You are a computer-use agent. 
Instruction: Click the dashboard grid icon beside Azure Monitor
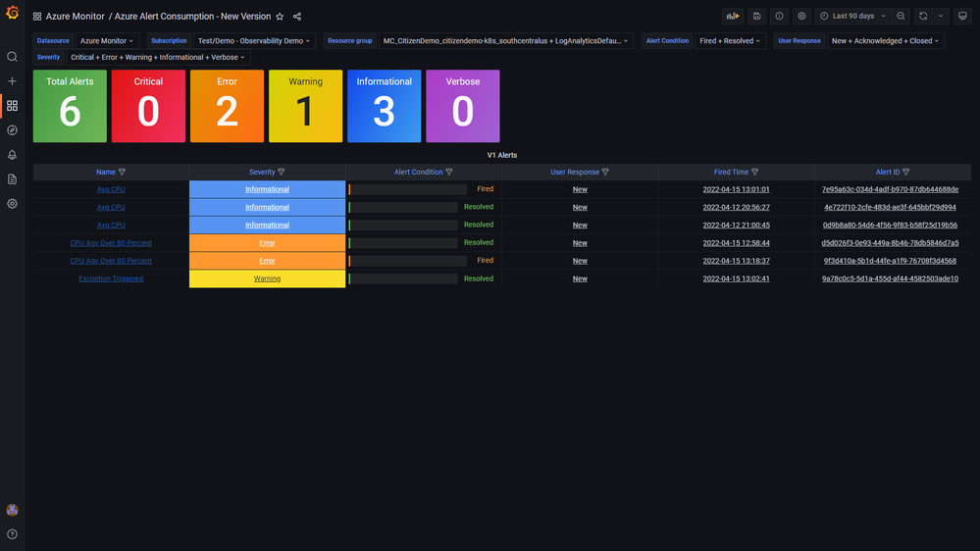coord(37,17)
